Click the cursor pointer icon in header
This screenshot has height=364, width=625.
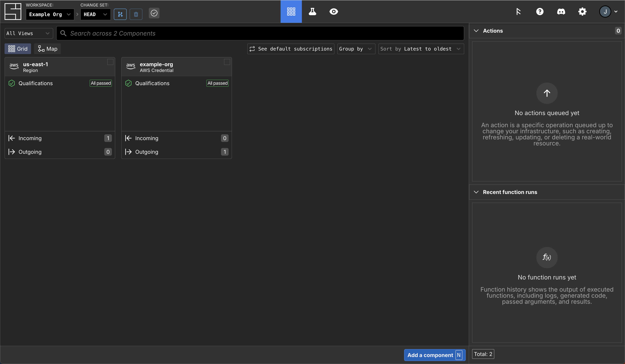518,11
